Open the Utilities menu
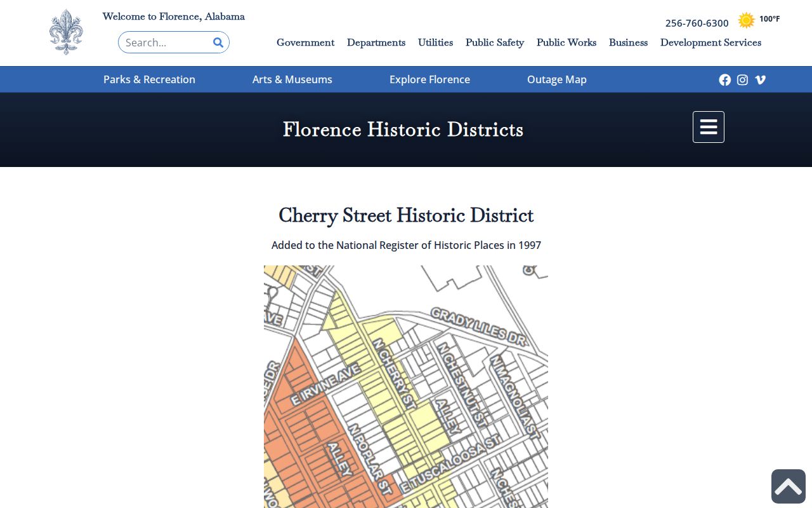Screen dimensions: 812x508 pos(436,43)
